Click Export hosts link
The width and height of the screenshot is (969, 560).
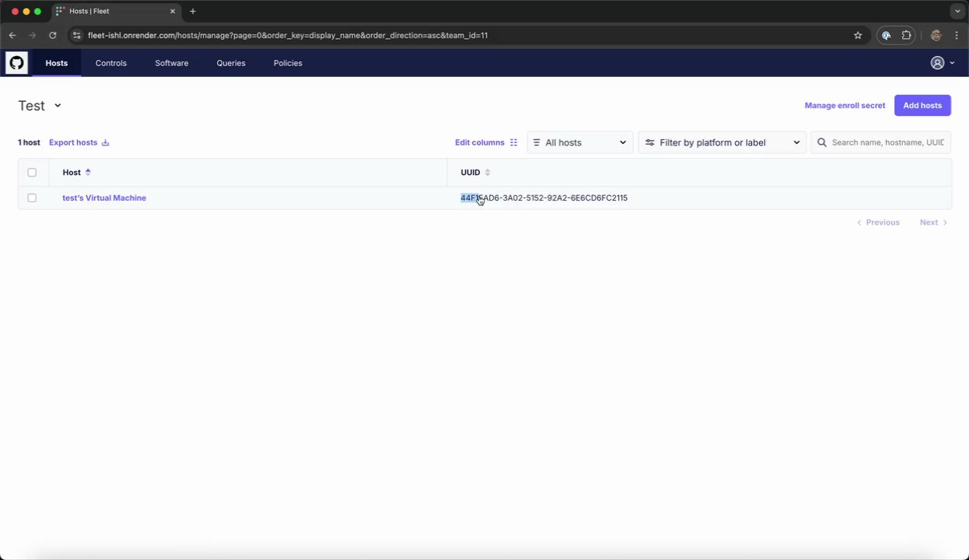click(x=73, y=142)
